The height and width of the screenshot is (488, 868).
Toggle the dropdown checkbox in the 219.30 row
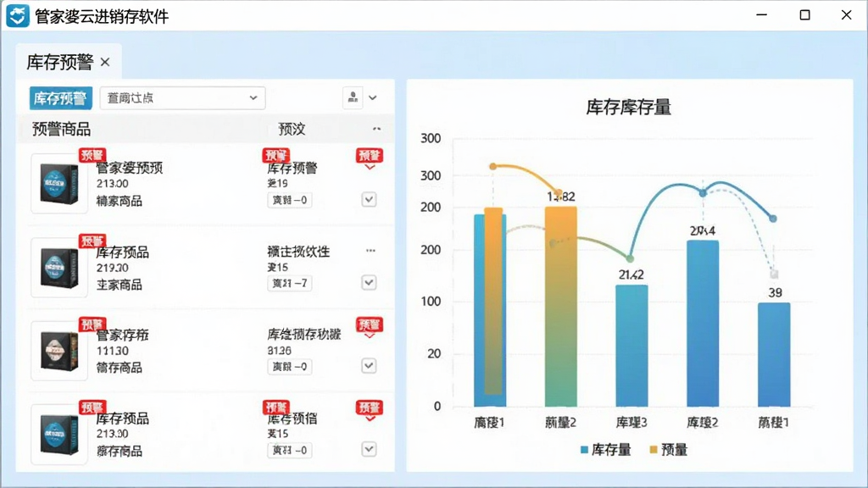370,283
